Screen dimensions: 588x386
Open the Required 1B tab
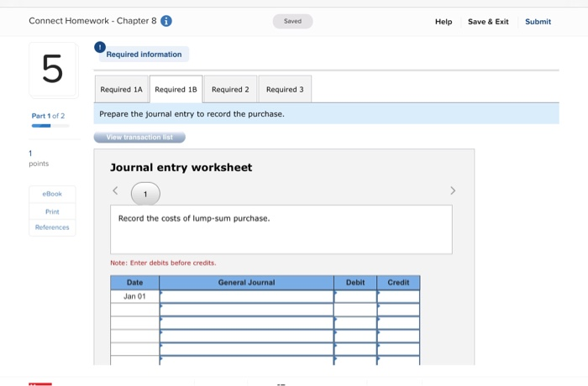[x=176, y=89]
